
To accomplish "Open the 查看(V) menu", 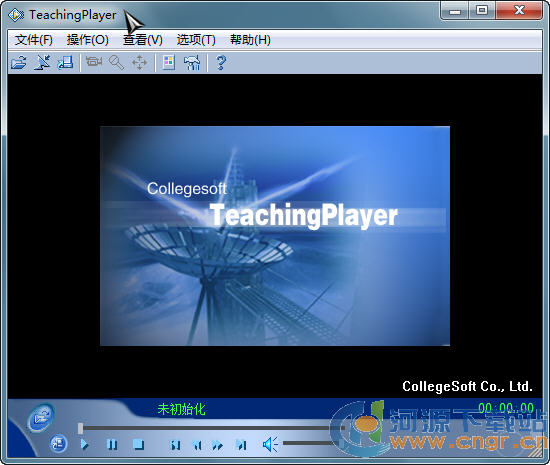I will pyautogui.click(x=143, y=40).
